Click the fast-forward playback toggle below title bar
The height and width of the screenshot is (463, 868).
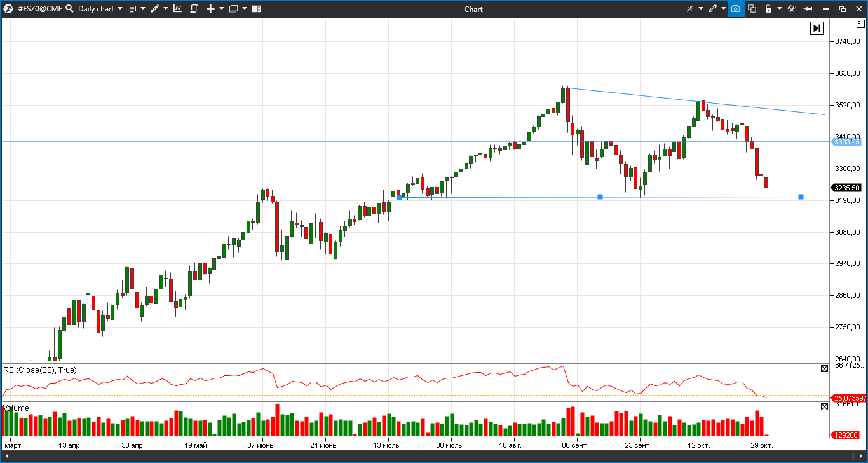(x=817, y=28)
